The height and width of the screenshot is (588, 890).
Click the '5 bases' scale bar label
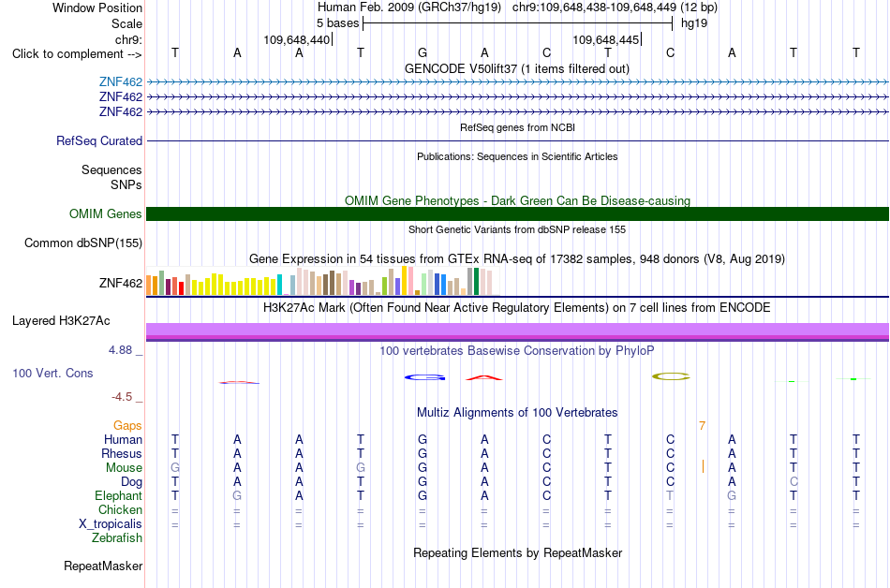337,23
